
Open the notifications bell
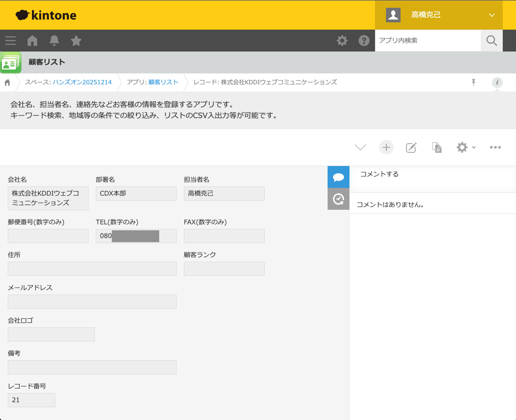pyautogui.click(x=54, y=41)
